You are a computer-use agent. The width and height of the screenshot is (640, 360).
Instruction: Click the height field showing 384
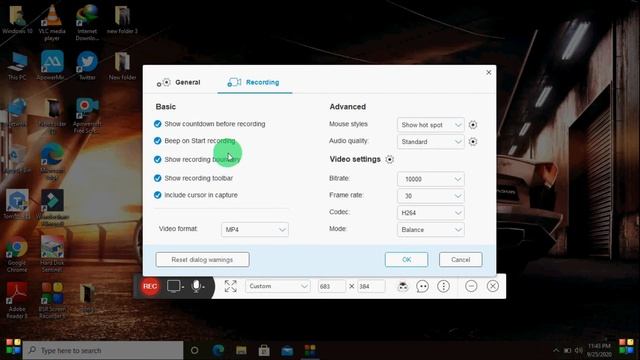tap(371, 286)
